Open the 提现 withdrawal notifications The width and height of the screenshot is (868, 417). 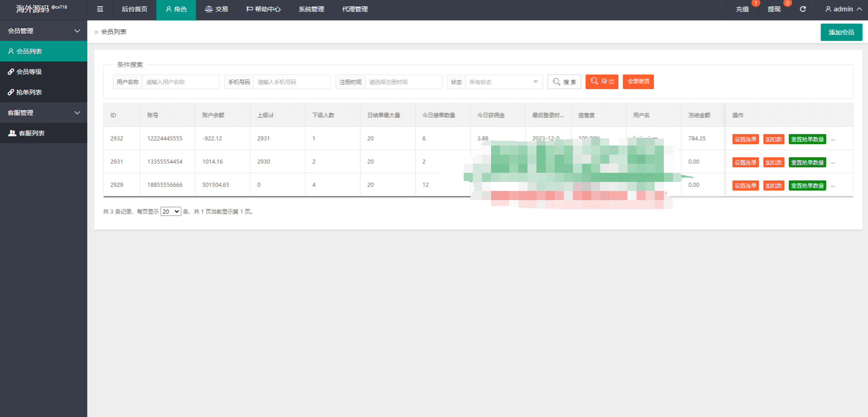[774, 9]
